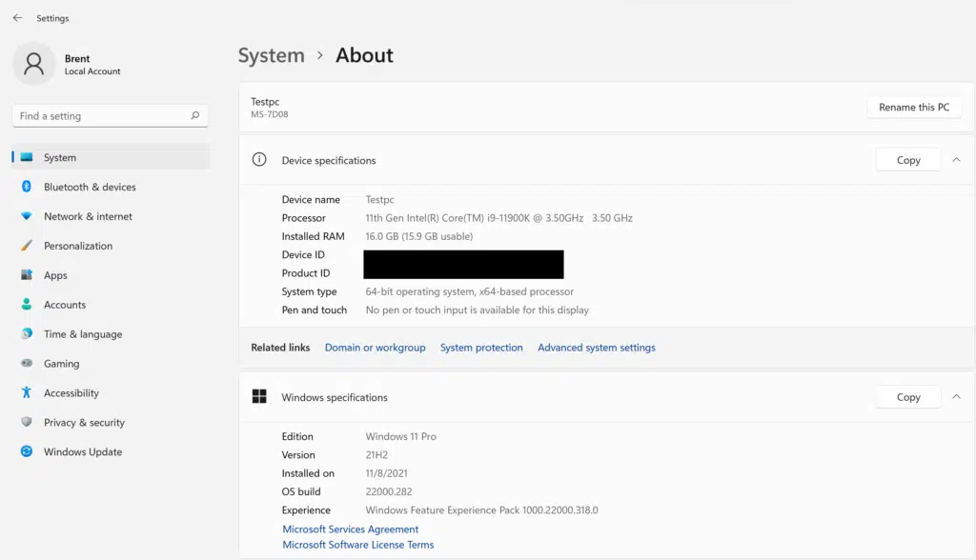
Task: Open Privacy & security settings
Action: [x=111, y=422]
